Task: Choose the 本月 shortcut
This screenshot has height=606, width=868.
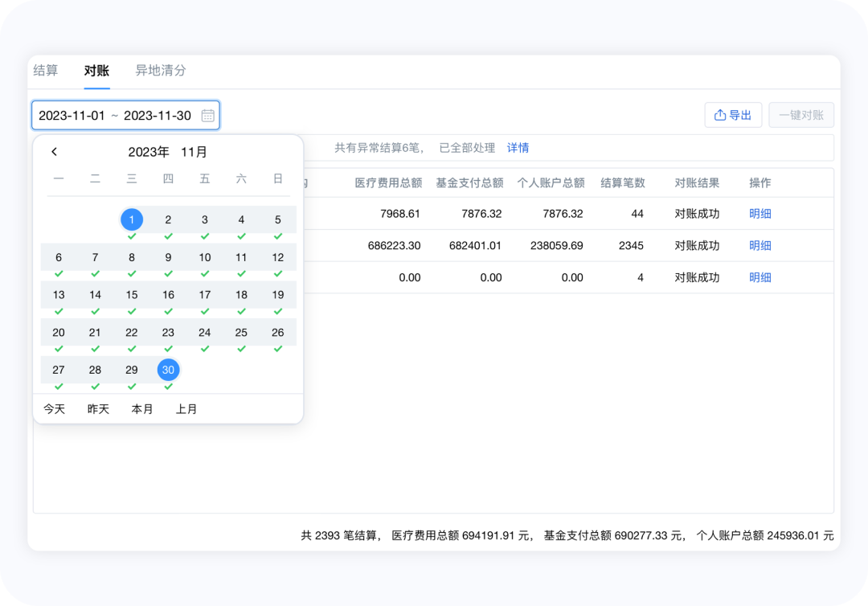Action: pos(141,409)
